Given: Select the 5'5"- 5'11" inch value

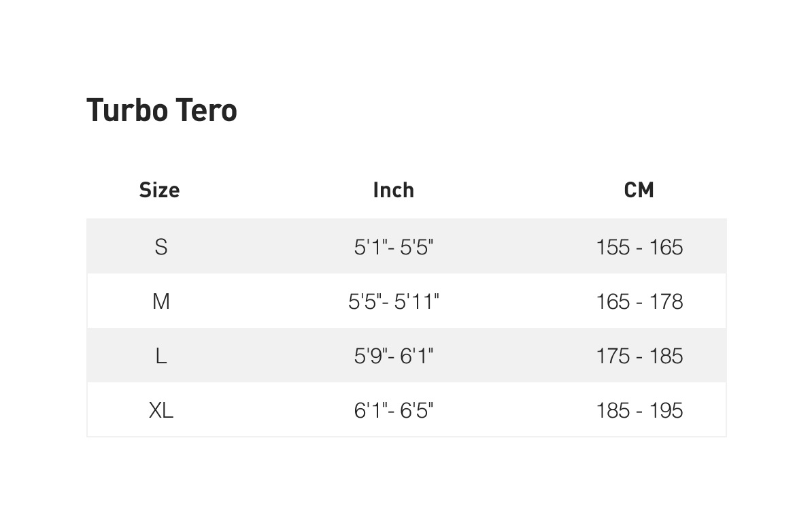Looking at the screenshot, I should [394, 301].
